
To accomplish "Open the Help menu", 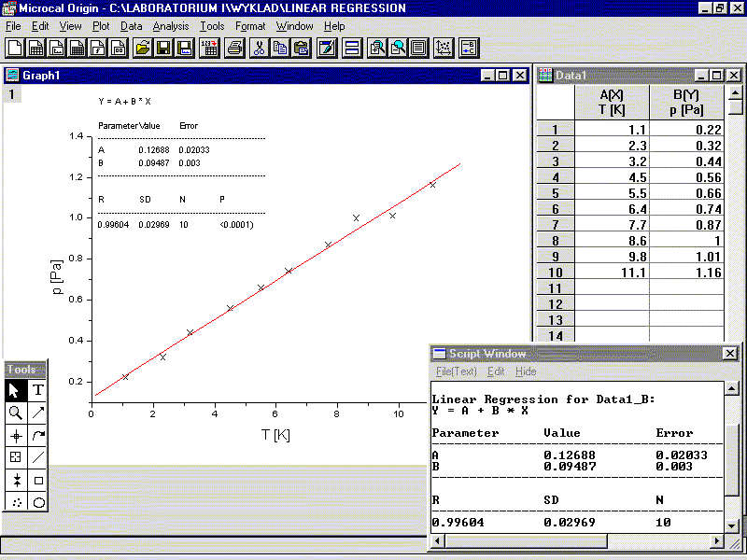I will pos(334,26).
